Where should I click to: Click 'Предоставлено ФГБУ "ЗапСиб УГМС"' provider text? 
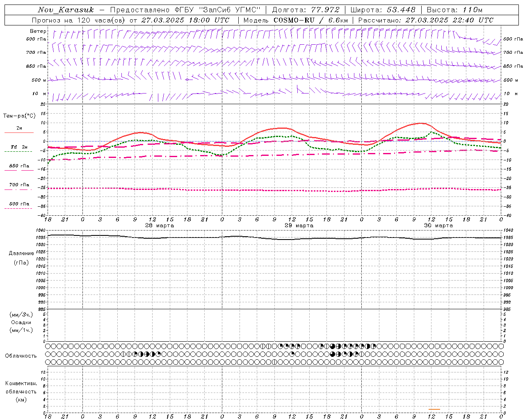186,10
